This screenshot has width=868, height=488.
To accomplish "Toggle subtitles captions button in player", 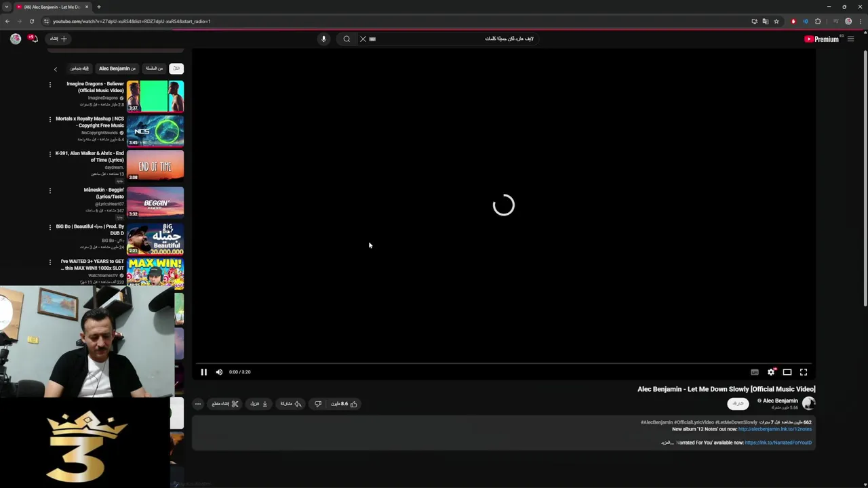I will [755, 372].
